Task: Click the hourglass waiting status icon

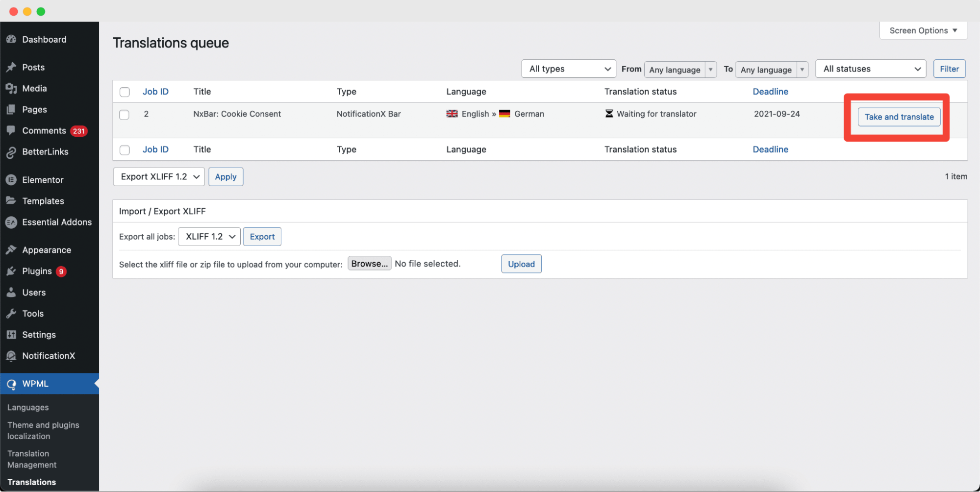Action: [609, 114]
